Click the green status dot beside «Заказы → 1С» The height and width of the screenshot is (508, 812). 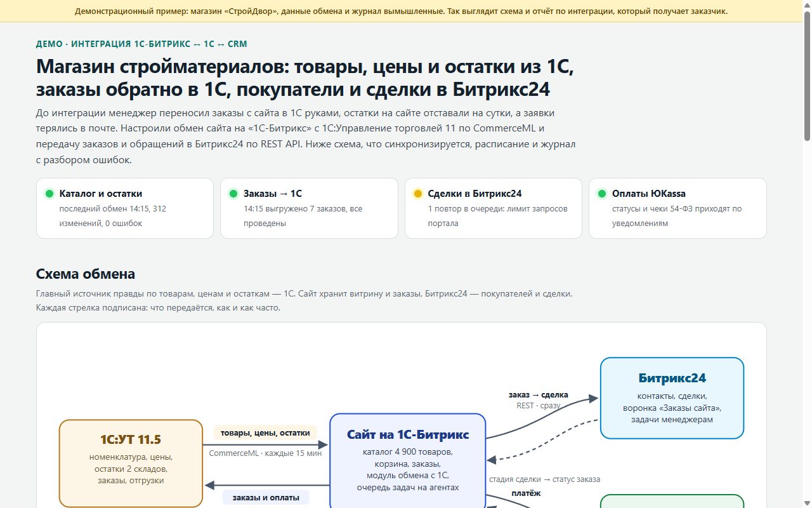233,194
